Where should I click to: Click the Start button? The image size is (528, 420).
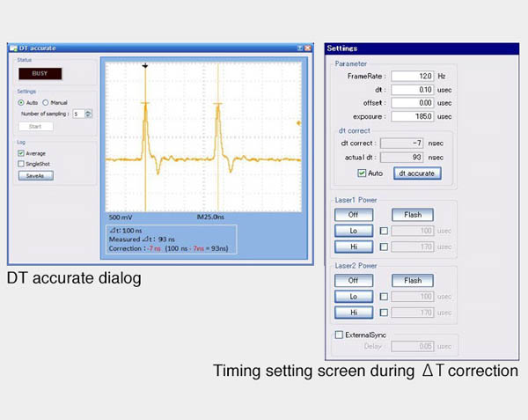point(35,126)
